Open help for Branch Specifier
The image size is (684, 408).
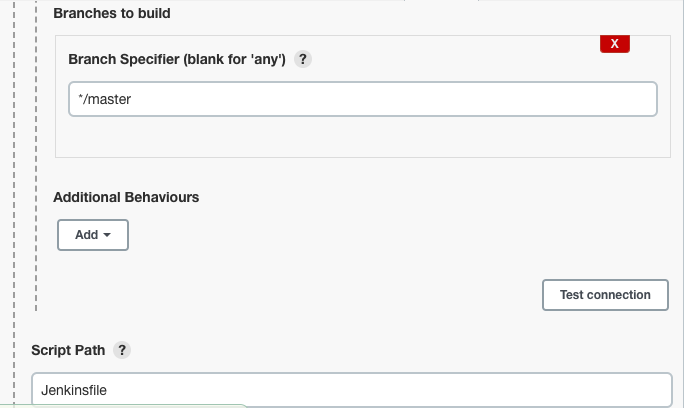point(303,59)
